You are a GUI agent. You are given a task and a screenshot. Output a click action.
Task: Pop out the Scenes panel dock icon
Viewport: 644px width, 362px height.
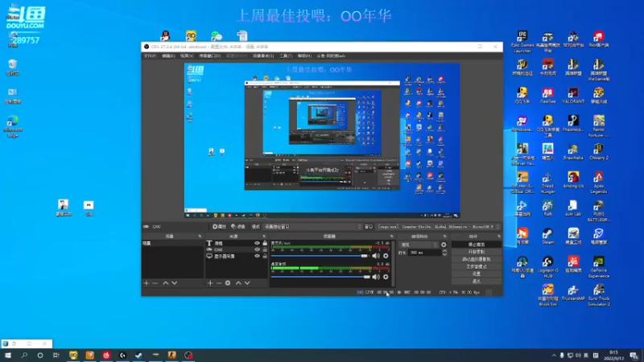(x=200, y=237)
